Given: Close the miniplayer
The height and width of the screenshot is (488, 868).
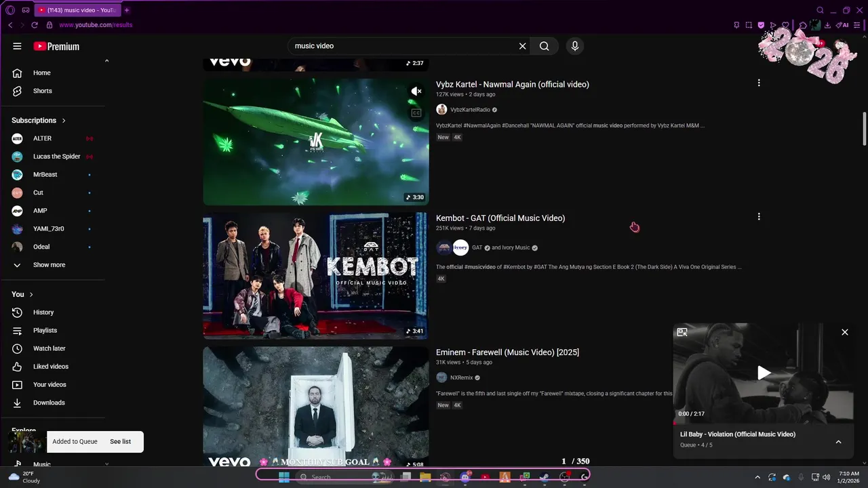Looking at the screenshot, I should [x=845, y=332].
